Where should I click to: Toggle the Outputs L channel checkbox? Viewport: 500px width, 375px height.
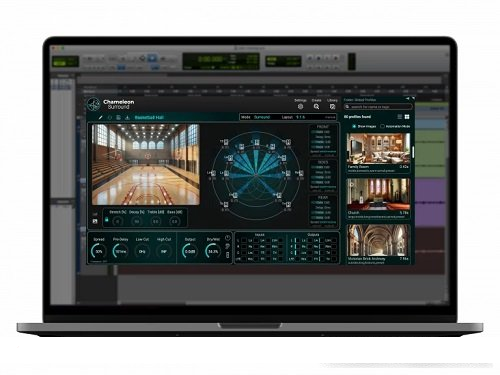tap(297, 240)
